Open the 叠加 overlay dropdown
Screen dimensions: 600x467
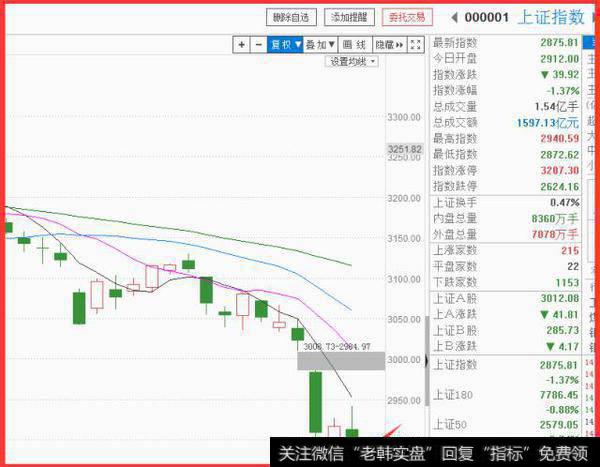[x=319, y=45]
